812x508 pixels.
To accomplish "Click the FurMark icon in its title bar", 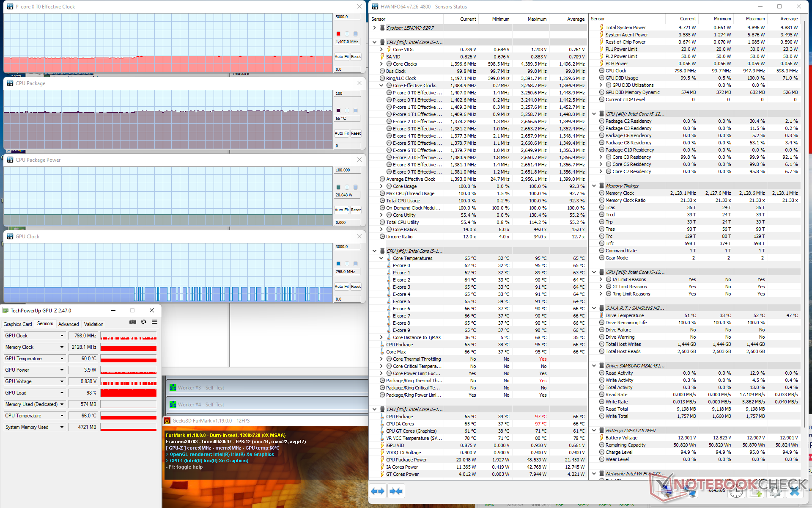I will click(x=167, y=421).
